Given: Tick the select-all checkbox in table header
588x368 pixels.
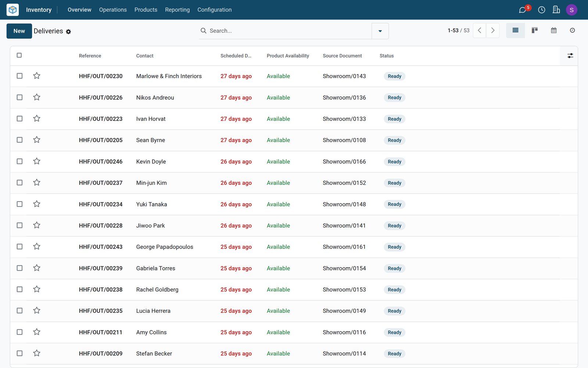Looking at the screenshot, I should (19, 55).
